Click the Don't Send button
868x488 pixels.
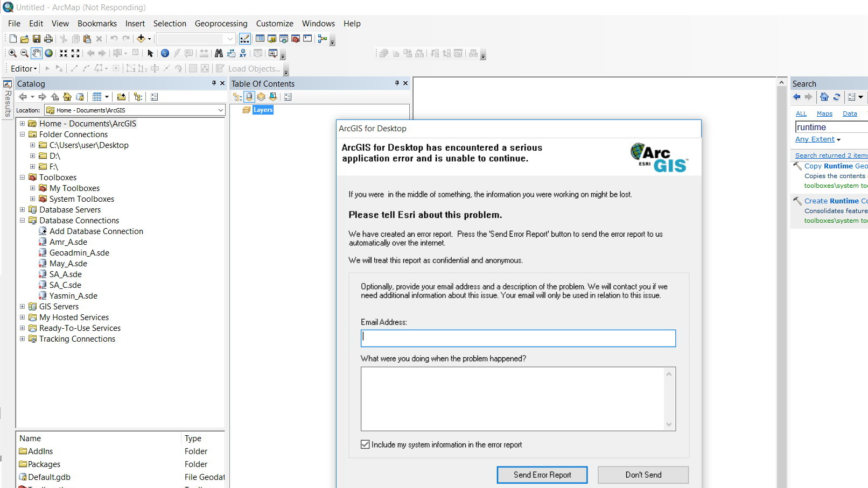click(643, 475)
